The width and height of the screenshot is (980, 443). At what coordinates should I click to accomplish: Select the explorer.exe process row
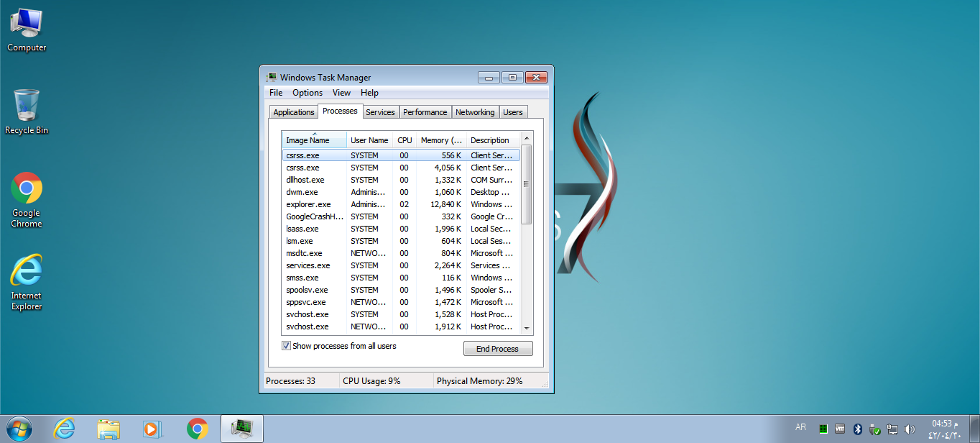click(x=401, y=204)
